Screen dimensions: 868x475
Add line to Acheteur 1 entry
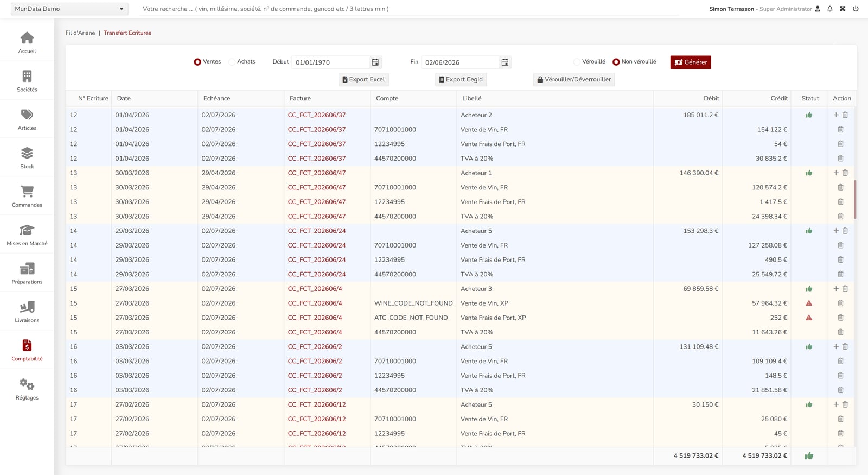(x=836, y=173)
